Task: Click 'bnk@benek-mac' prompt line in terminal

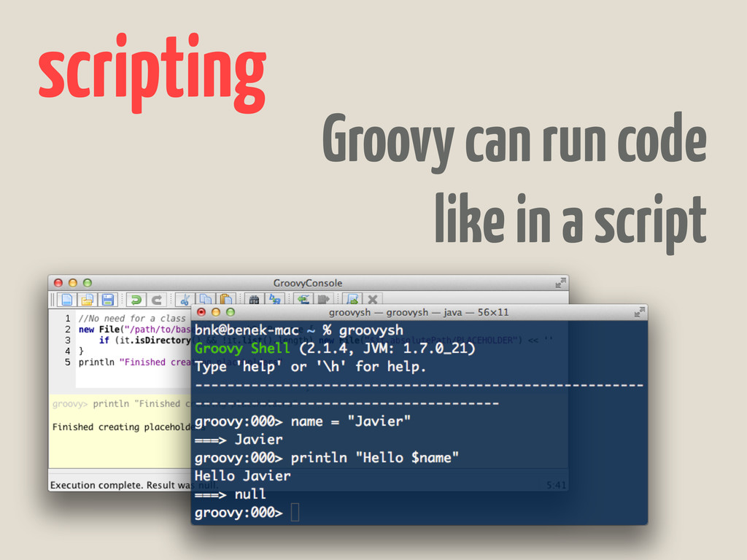Action: coord(298,330)
